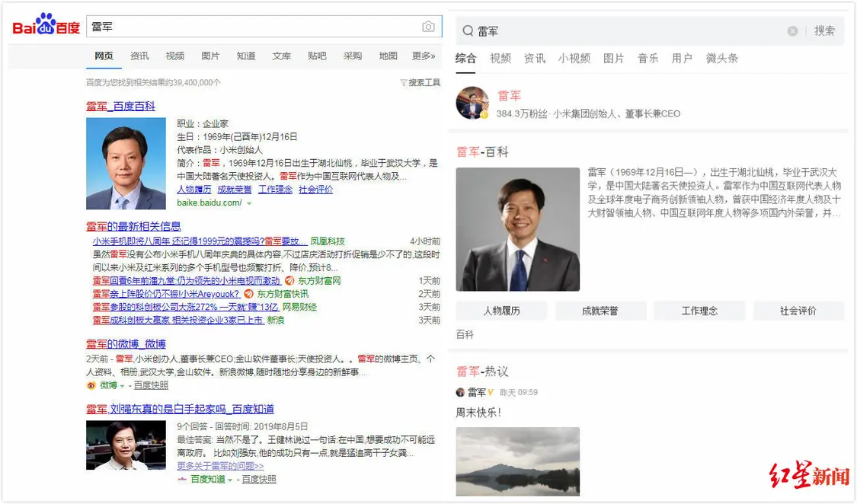Click small avatar next to 雷军 in 热议
The image size is (857, 504).
tap(460, 393)
